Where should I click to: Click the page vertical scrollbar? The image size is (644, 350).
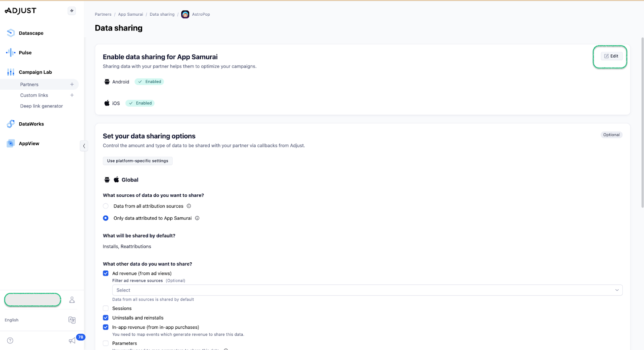click(642, 123)
